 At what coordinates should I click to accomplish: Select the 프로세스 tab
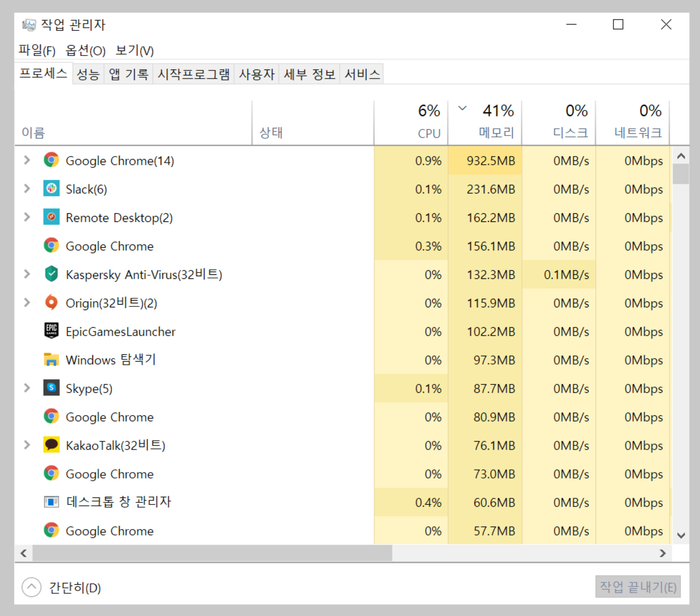pos(43,73)
